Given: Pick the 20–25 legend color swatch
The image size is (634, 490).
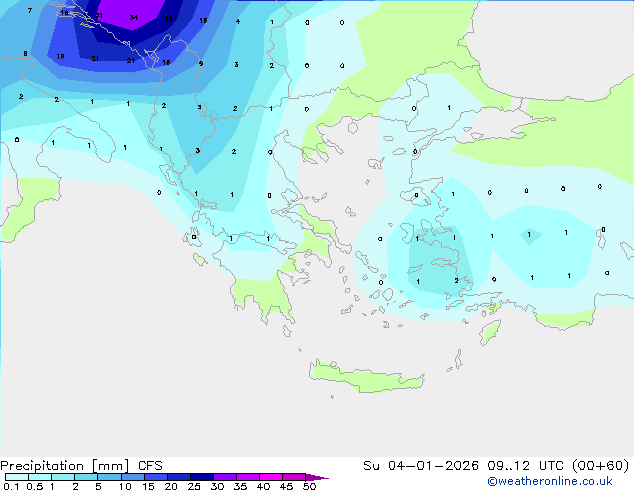Looking at the screenshot, I should pyautogui.click(x=179, y=477).
